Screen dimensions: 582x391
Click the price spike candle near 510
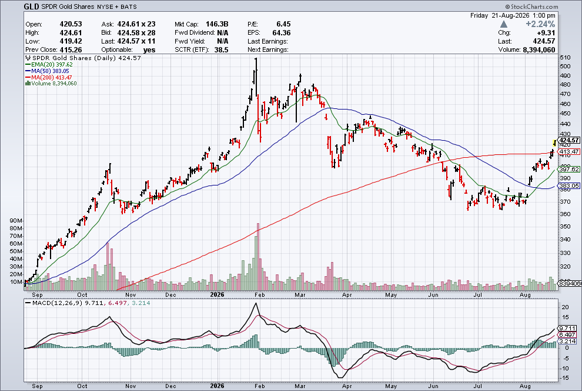[255, 77]
